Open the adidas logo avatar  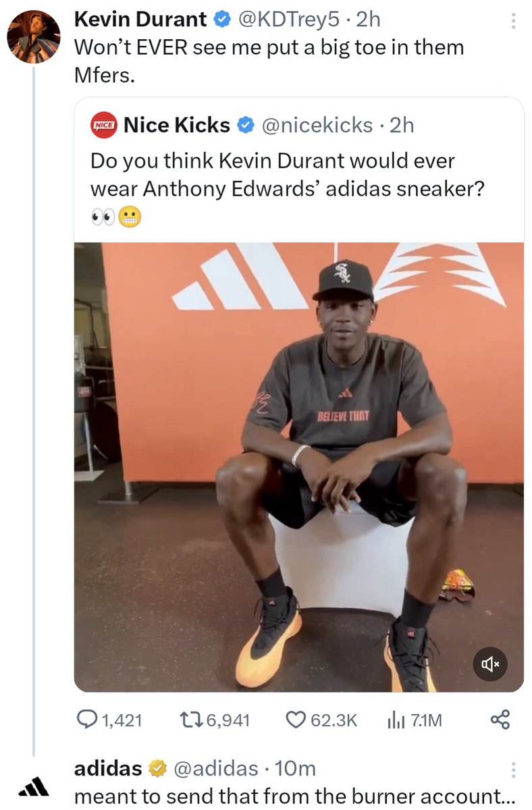33,785
